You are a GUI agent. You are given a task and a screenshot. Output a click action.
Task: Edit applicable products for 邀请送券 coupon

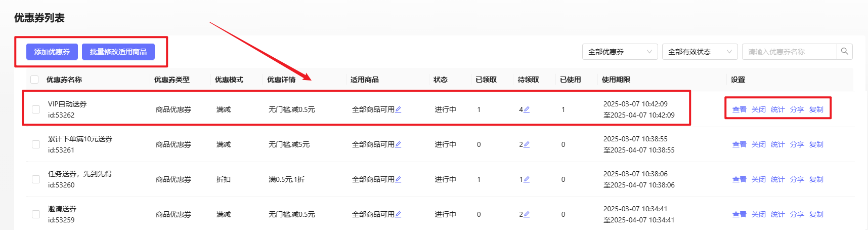398,214
